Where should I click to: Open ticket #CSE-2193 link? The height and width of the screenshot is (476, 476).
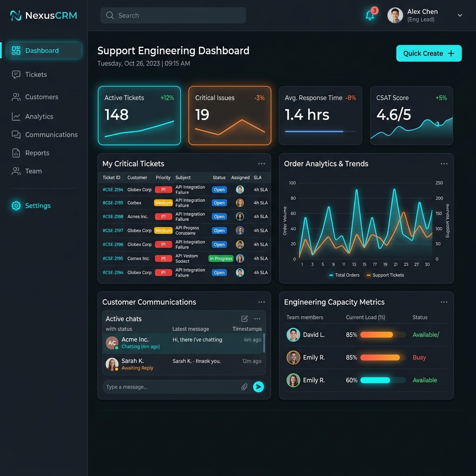pos(113,203)
